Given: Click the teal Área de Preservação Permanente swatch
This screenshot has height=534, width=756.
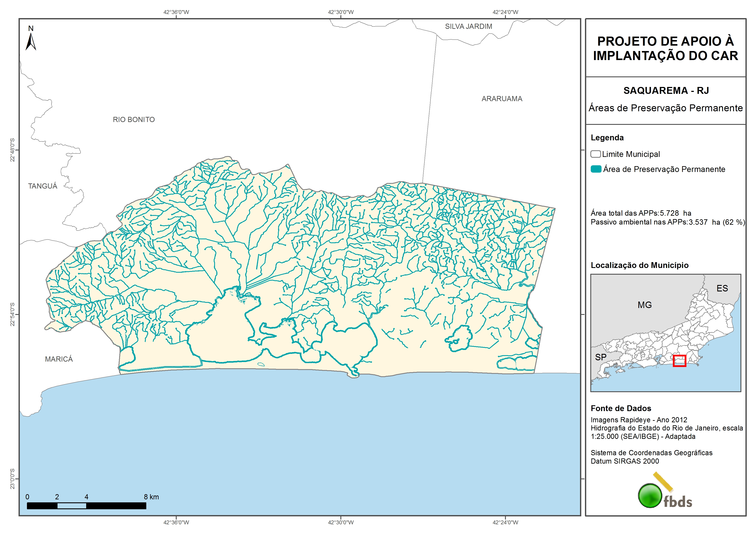Looking at the screenshot, I should tap(596, 169).
